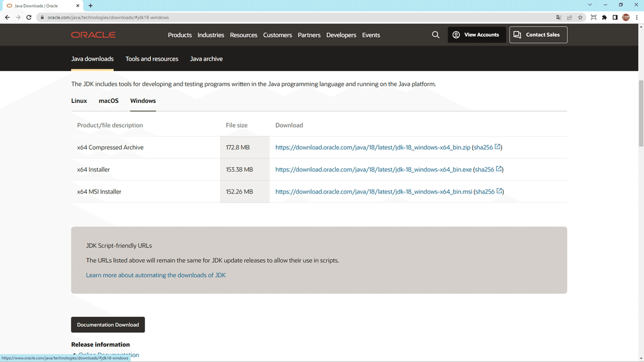Viewport: 644px width, 362px height.
Task: Open the Customers menu
Action: tap(277, 35)
